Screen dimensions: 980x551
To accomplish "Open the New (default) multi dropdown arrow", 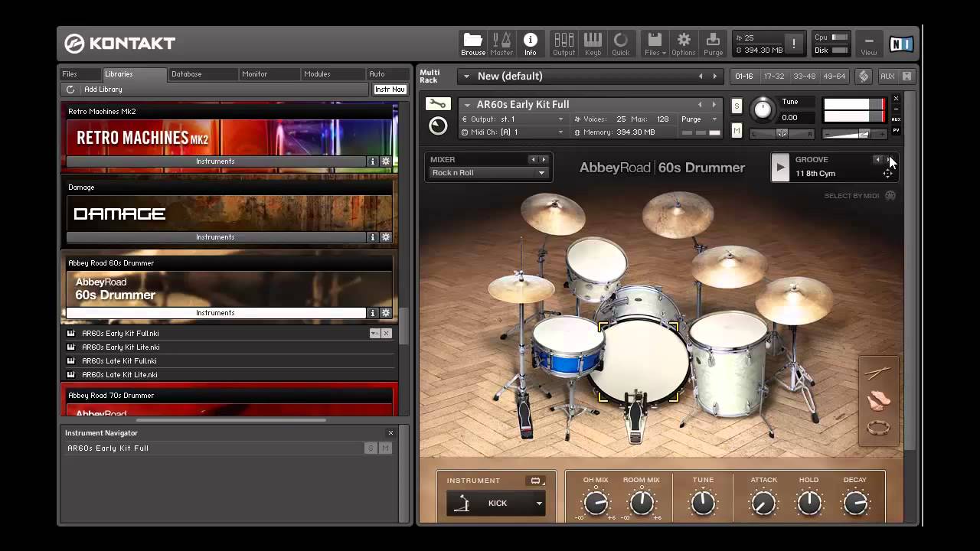I will click(x=466, y=77).
